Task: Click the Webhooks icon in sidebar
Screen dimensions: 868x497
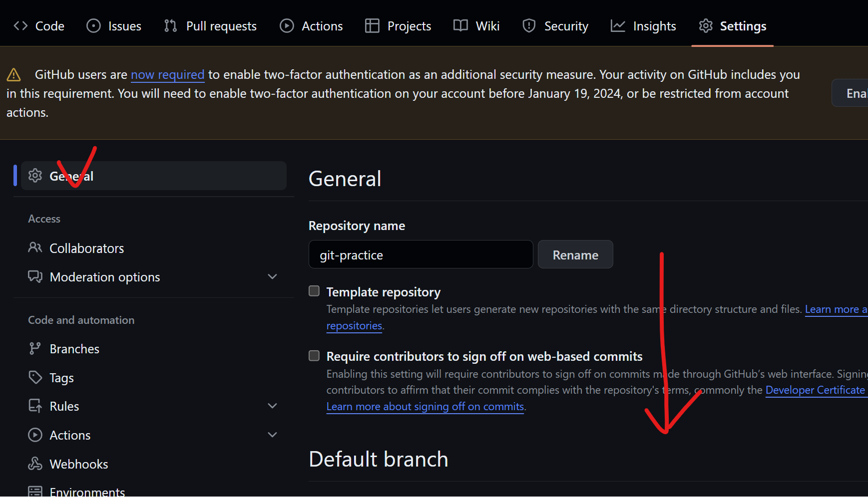Action: point(35,464)
